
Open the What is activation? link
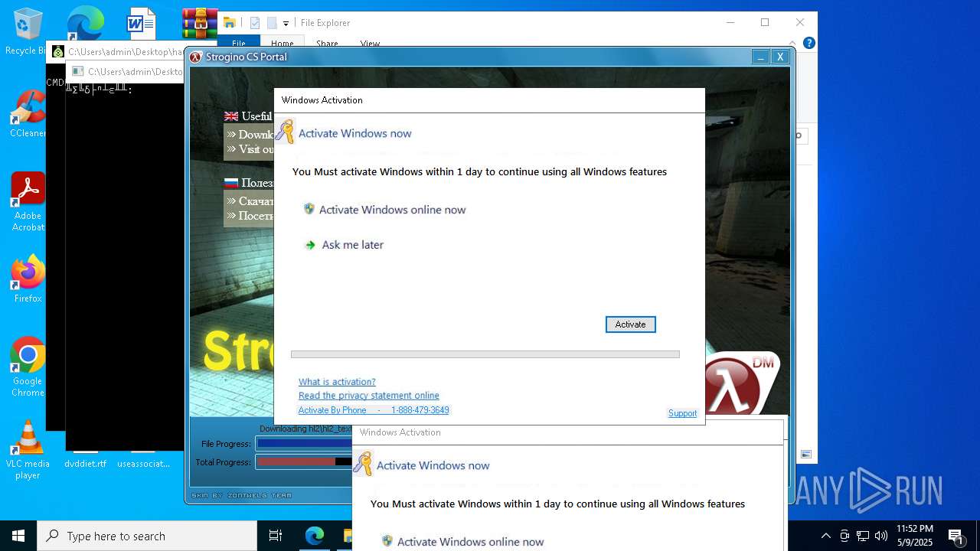(x=337, y=382)
